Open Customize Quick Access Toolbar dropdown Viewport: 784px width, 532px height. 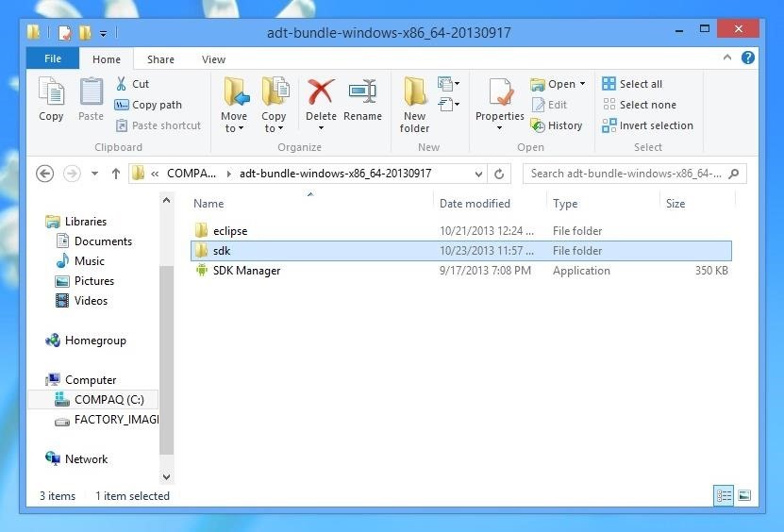[x=103, y=34]
